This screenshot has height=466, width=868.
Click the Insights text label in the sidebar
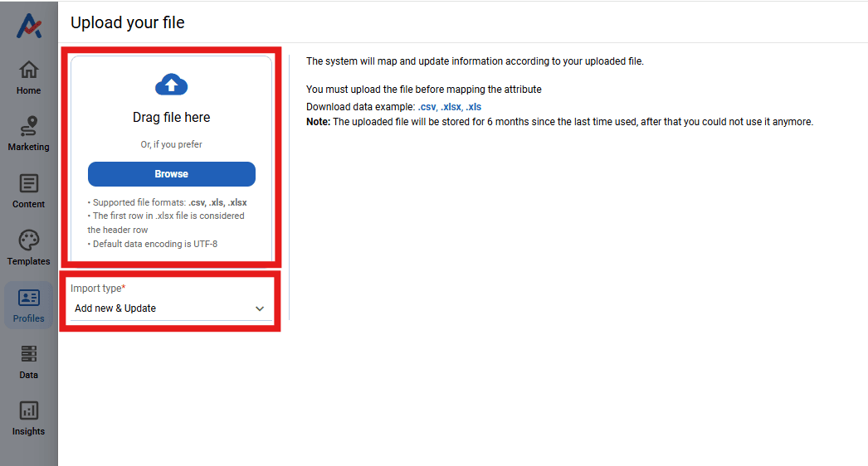pos(29,431)
